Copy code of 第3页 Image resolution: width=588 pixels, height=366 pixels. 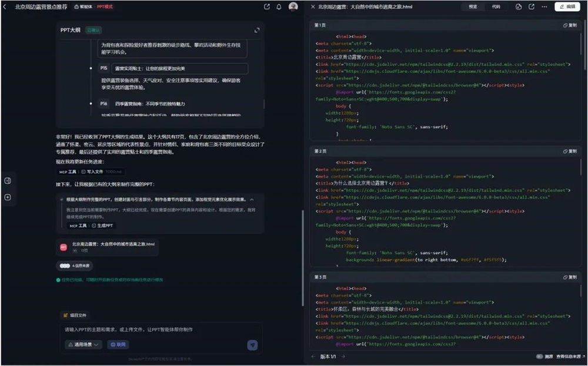coord(570,277)
